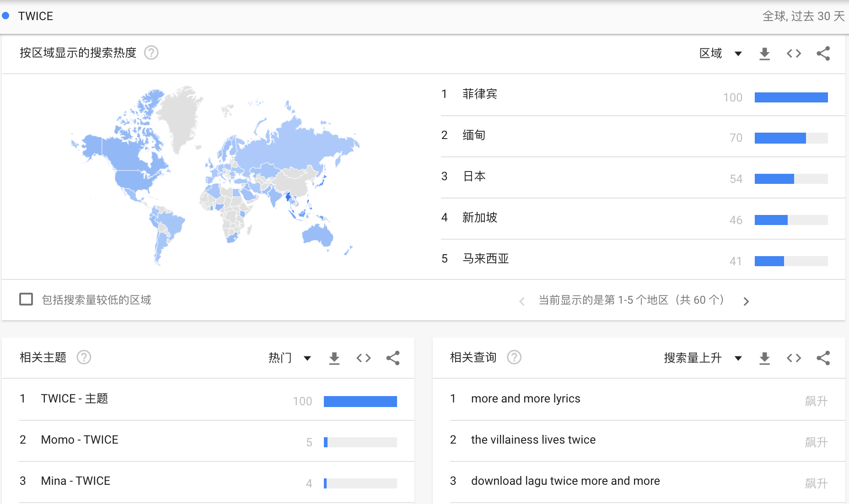Open help icon beside 相关主题
This screenshot has width=849, height=504.
point(84,357)
